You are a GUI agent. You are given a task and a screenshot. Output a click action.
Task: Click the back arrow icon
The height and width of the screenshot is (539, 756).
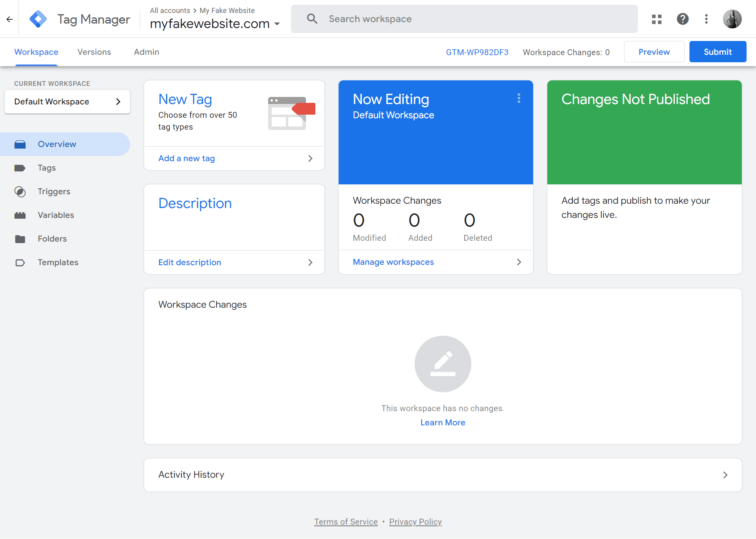coord(10,19)
